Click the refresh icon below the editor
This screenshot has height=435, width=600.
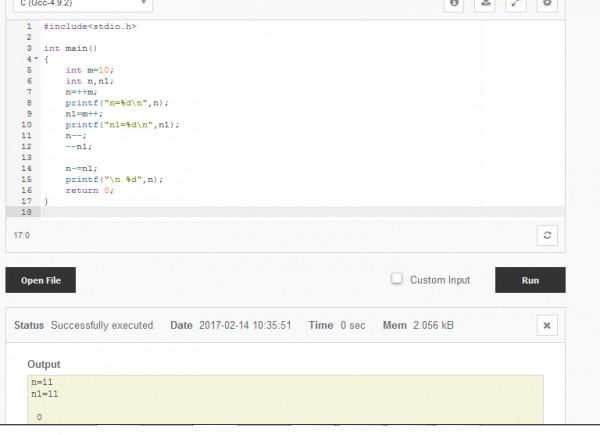[x=546, y=235]
